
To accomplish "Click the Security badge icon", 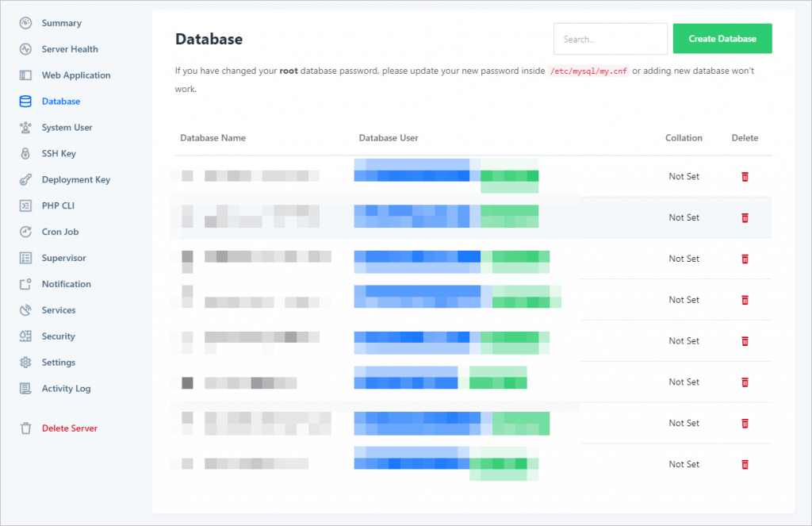I will pos(25,336).
